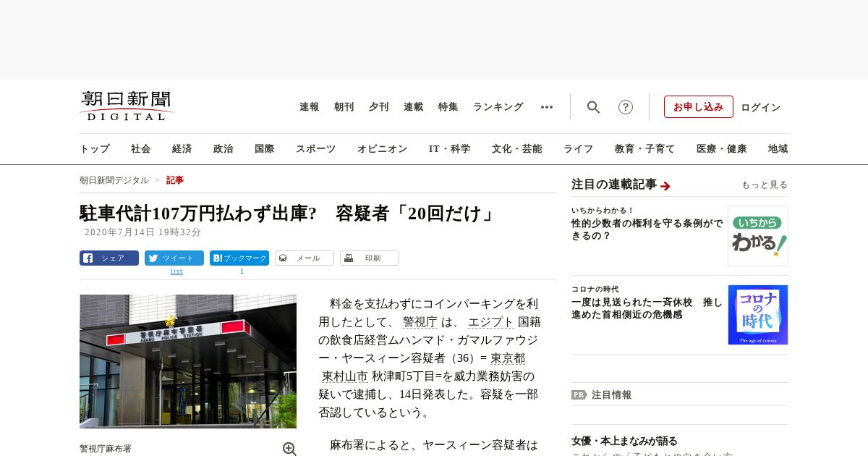Select the 文化・芸能 category tab
The height and width of the screenshot is (456, 868).
(x=517, y=149)
